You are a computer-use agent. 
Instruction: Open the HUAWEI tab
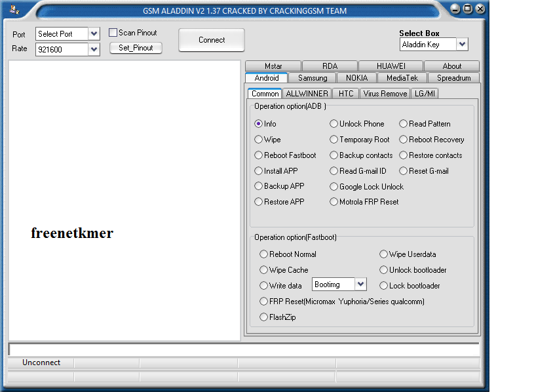[x=391, y=66]
